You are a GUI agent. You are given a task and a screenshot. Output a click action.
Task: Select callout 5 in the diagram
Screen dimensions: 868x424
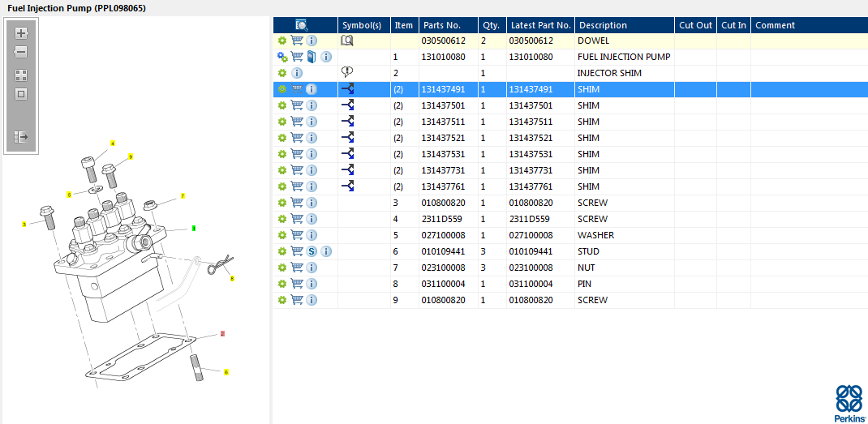pos(69,195)
